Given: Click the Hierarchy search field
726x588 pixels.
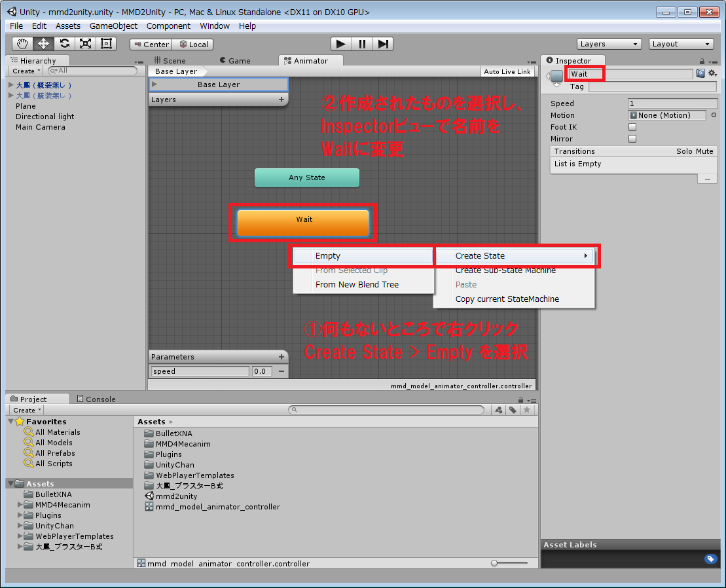Looking at the screenshot, I should point(92,71).
